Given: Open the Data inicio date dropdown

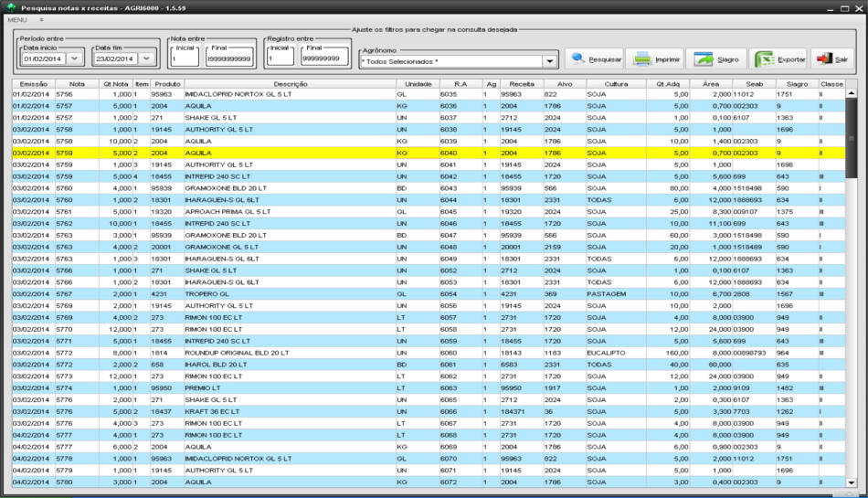Looking at the screenshot, I should 75,58.
